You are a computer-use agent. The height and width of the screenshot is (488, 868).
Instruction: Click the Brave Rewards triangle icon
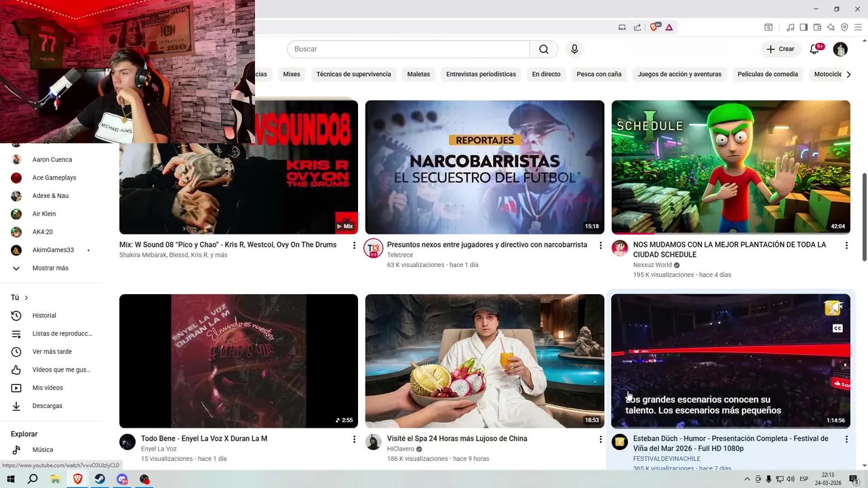coord(669,27)
